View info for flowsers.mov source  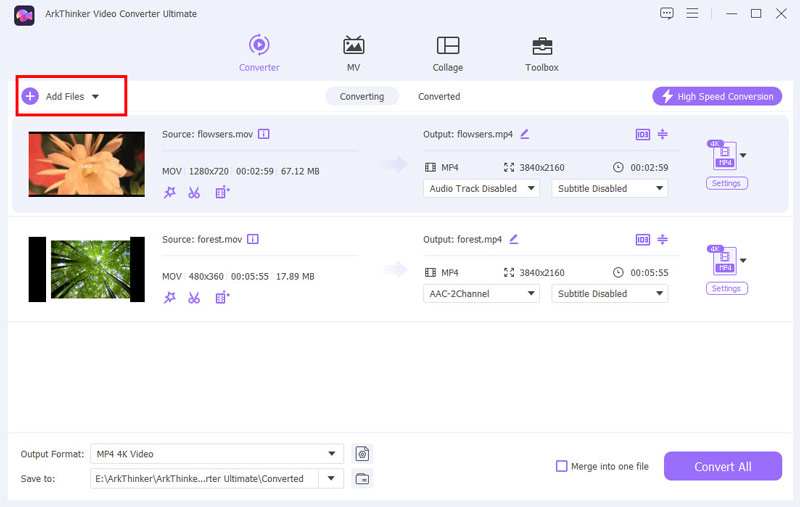point(263,134)
